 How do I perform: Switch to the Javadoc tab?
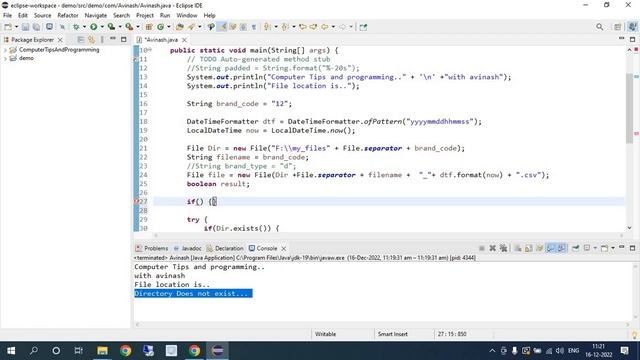coord(187,248)
